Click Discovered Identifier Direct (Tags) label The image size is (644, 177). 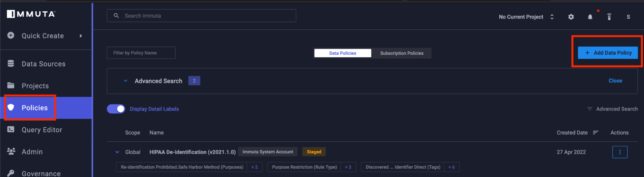pyautogui.click(x=403, y=167)
